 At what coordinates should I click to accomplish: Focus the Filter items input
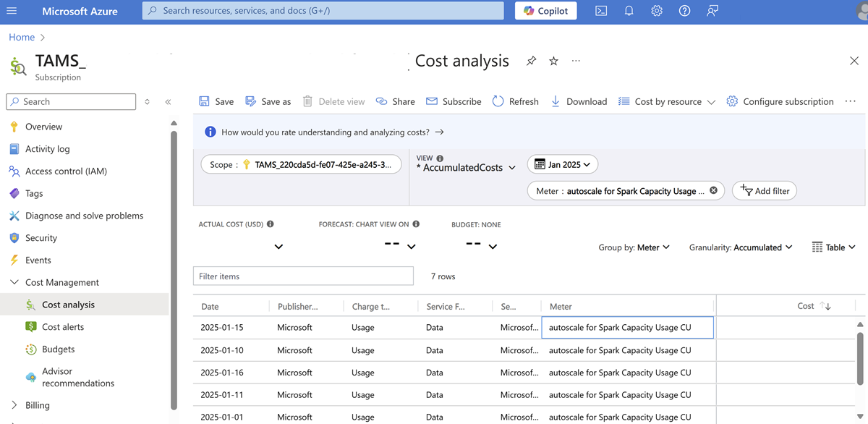coord(303,276)
